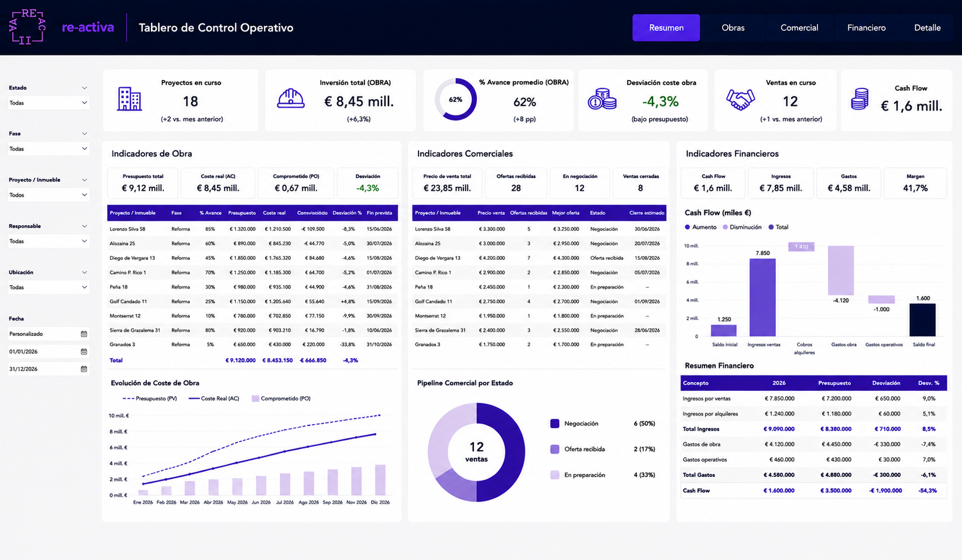
Task: Sort financial summary by Concepto header
Action: click(x=696, y=383)
